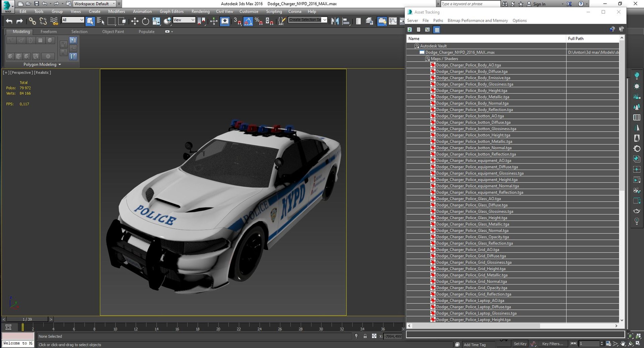The height and width of the screenshot is (348, 644).
Task: Activate the Bind to Space Warp tool
Action: [54, 21]
